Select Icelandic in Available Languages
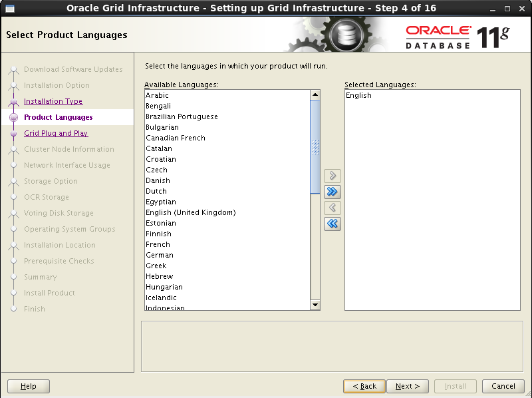Image resolution: width=532 pixels, height=398 pixels. point(227,298)
